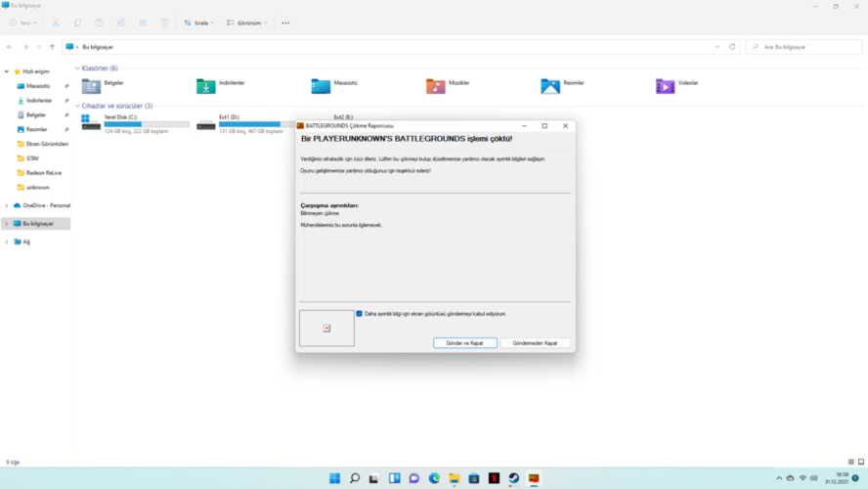Click the Cut icon in Explorer toolbar
This screenshot has height=489, width=868.
[56, 22]
